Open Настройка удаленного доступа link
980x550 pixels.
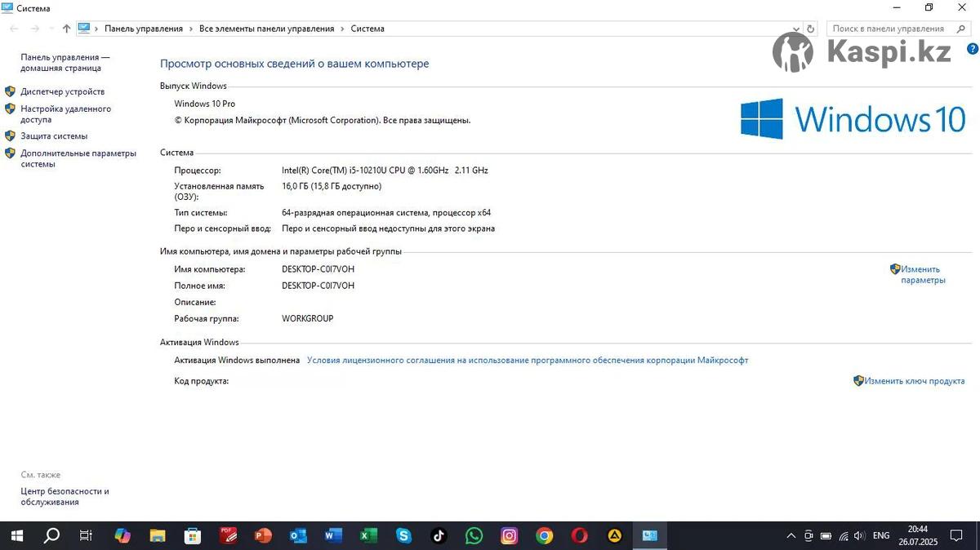pyautogui.click(x=65, y=114)
